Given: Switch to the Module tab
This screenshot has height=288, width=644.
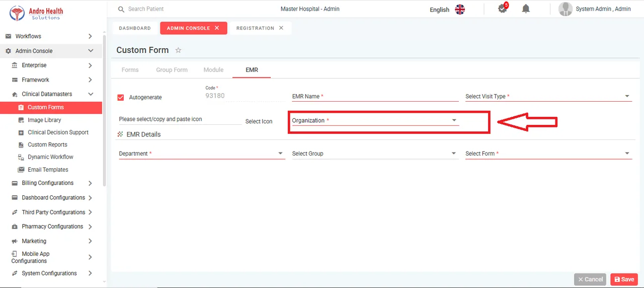Looking at the screenshot, I should [213, 70].
